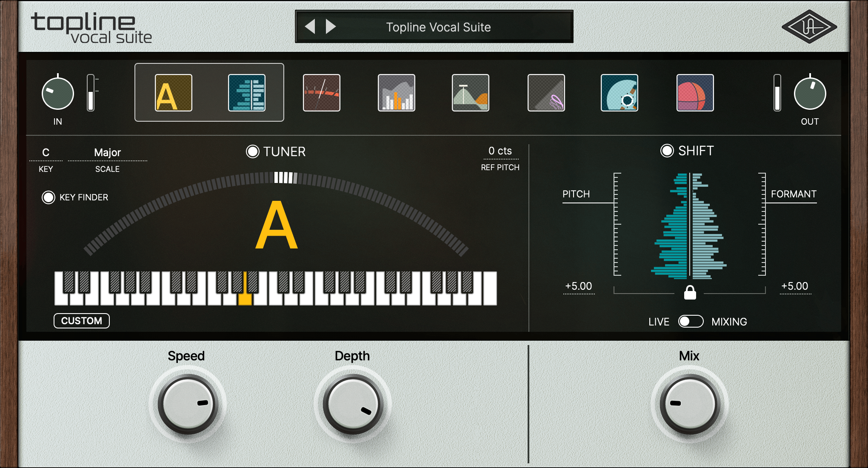
Task: Select the pink thread effect module icon
Action: tap(546, 93)
